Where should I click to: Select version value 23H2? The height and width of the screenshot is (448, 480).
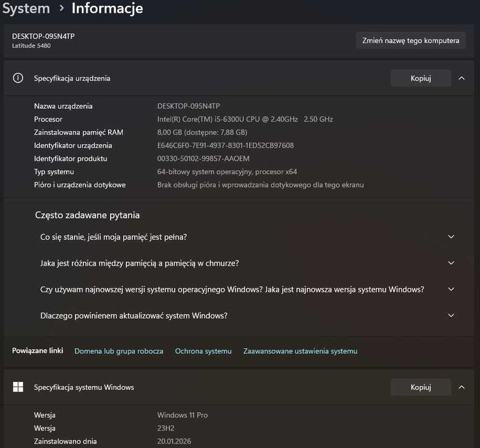[x=166, y=428]
